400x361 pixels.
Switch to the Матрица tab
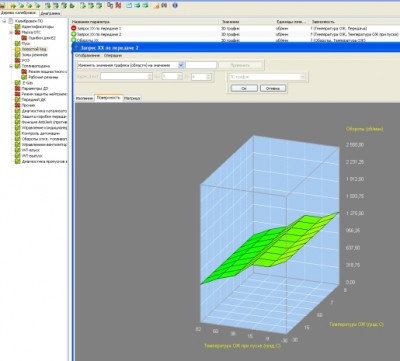click(x=132, y=98)
